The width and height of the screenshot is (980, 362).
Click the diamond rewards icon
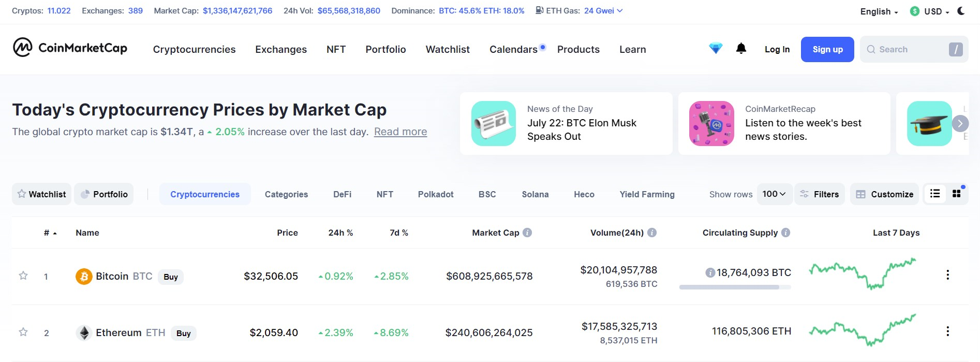click(x=716, y=49)
